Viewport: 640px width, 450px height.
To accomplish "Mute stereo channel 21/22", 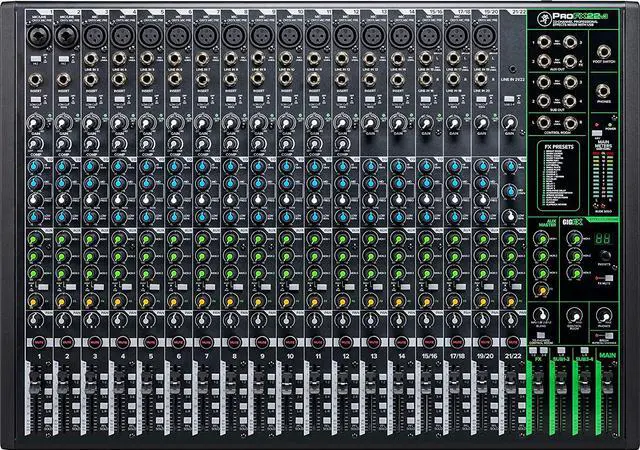I will (x=513, y=341).
